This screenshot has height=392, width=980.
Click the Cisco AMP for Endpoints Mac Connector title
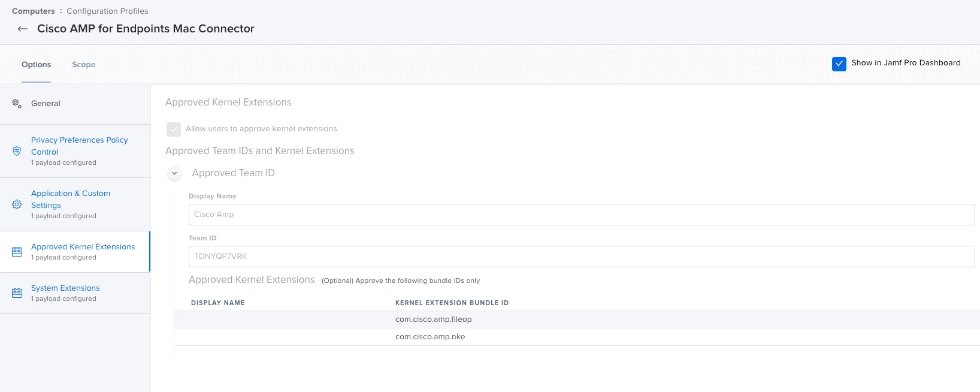tap(146, 29)
